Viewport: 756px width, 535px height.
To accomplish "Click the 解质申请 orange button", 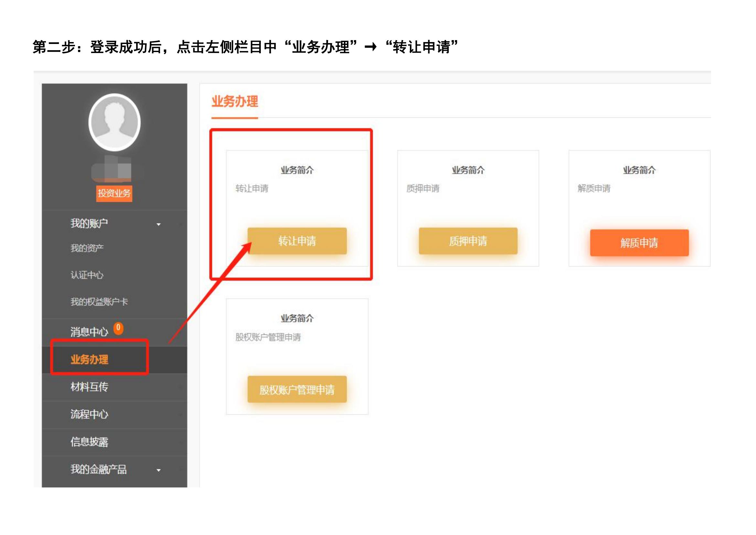I will 639,243.
